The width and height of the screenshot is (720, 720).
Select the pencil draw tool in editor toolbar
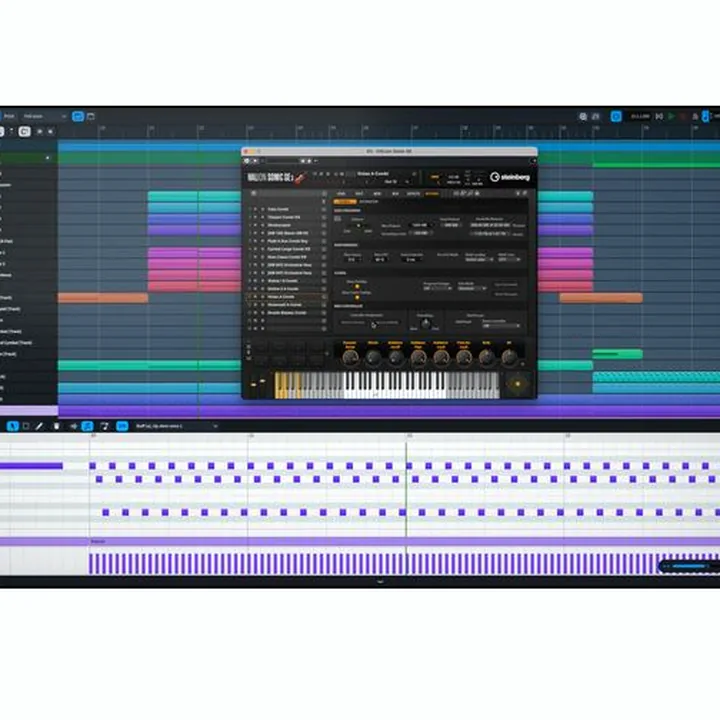39,426
